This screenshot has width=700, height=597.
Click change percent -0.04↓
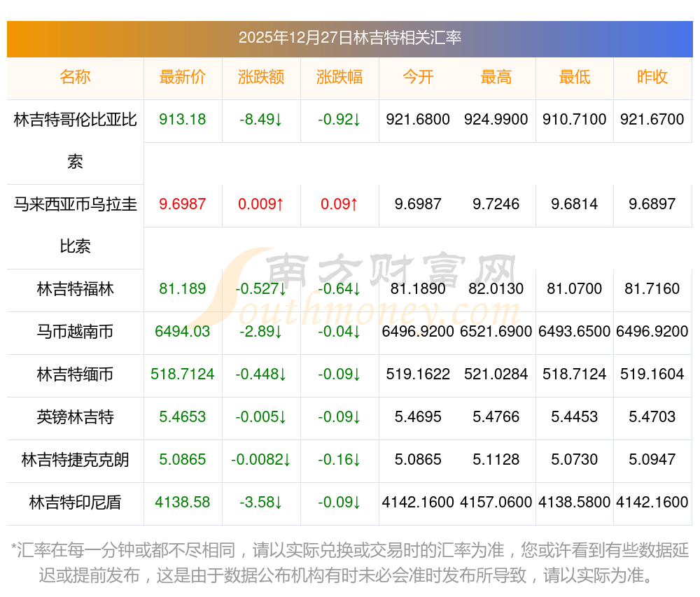click(x=339, y=332)
